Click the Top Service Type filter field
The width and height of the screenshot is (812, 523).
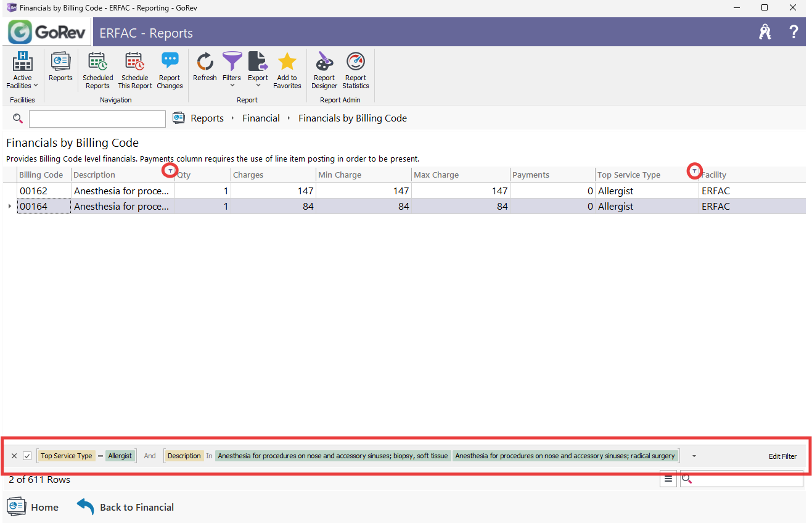point(67,456)
